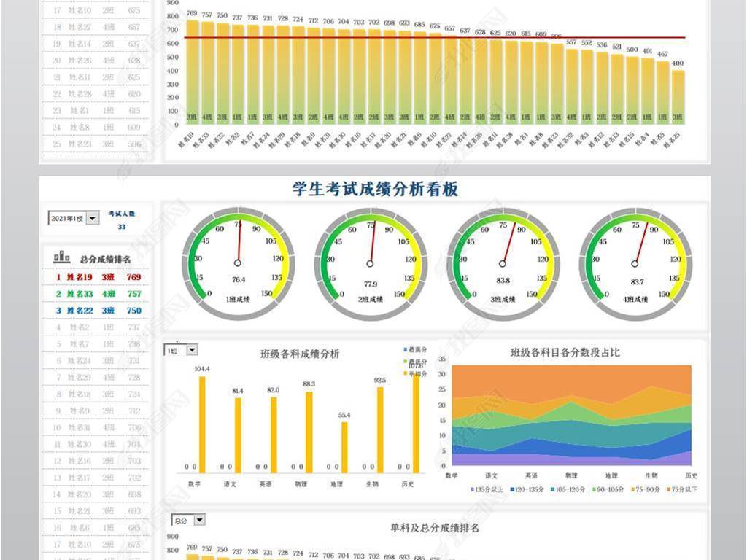Click the 2班成绩 gauge showing 77.9
The height and width of the screenshot is (560, 747).
(x=370, y=263)
